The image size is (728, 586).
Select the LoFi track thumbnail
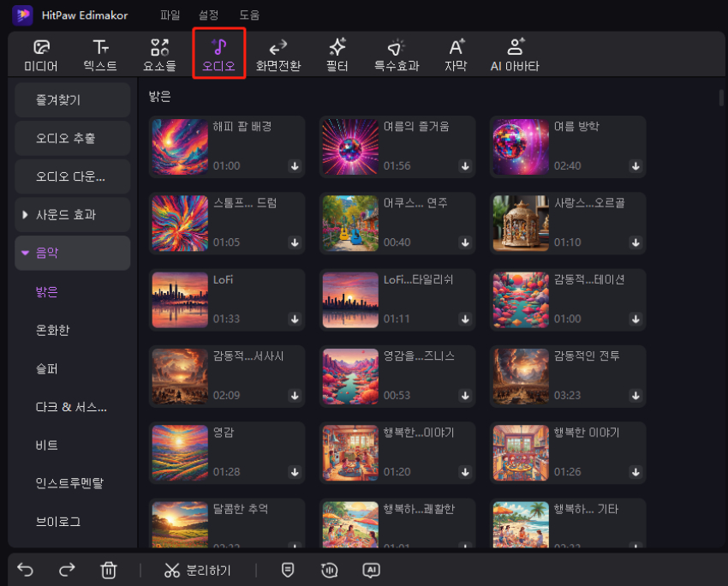pos(180,299)
